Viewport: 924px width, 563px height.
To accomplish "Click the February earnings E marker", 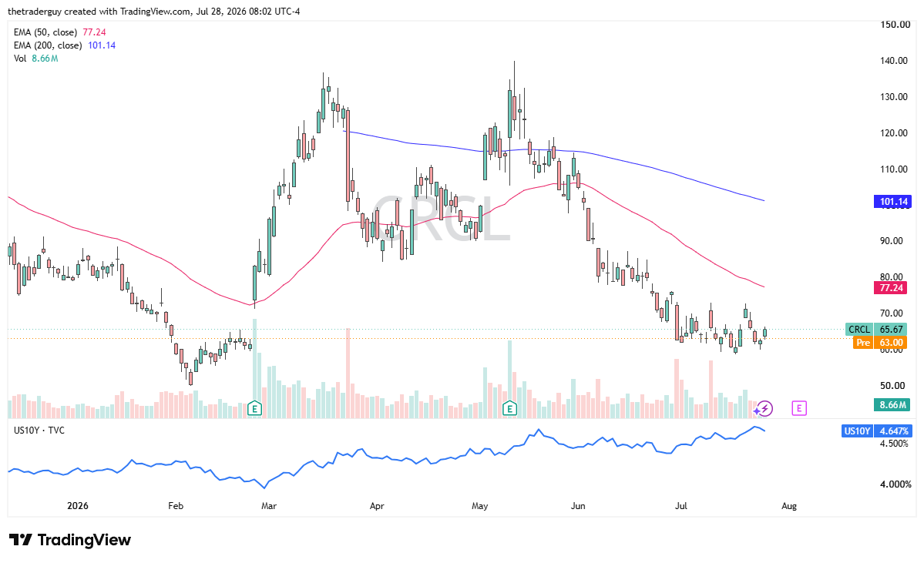I will click(x=254, y=408).
